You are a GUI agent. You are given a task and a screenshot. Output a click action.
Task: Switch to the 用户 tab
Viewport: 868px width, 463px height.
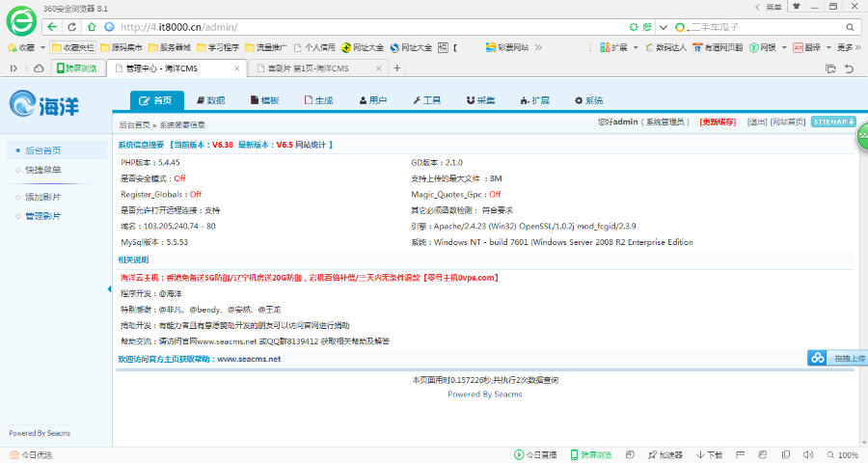pos(372,100)
